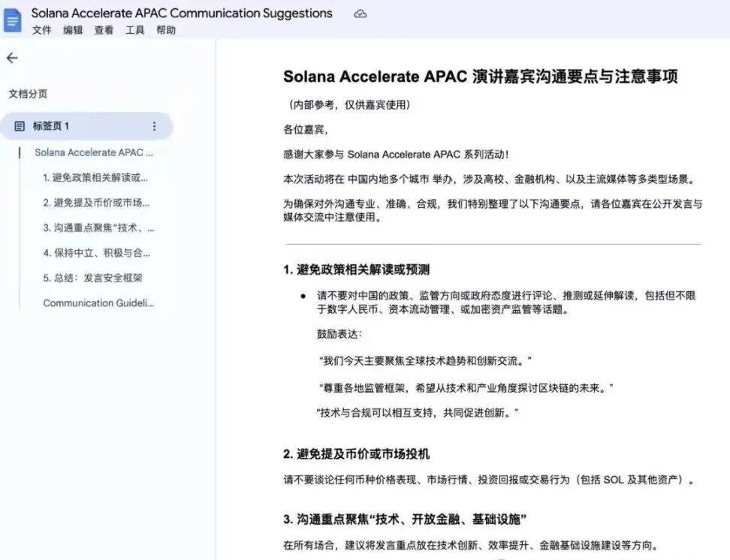Click the back arrow in sidebar
730x560 pixels.
pyautogui.click(x=12, y=58)
